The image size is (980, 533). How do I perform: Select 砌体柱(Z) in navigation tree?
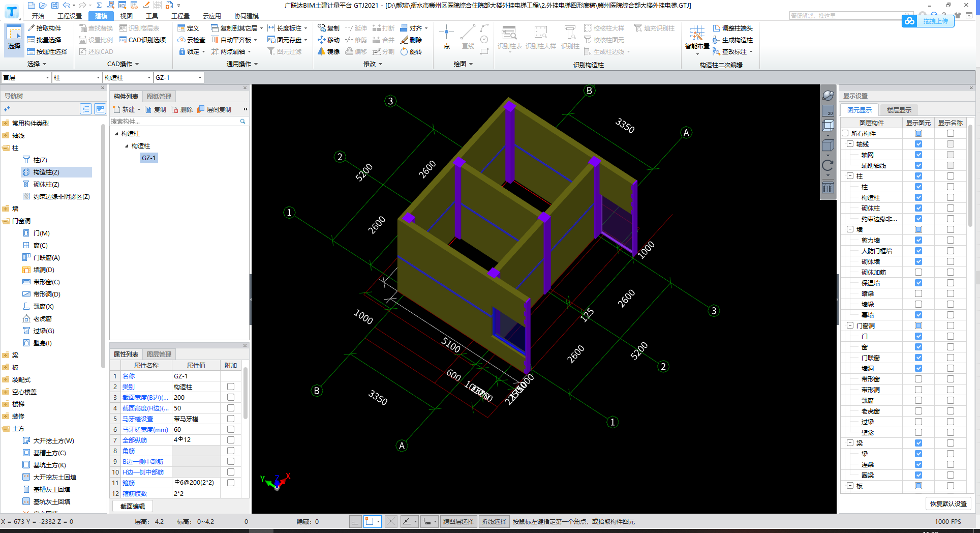(46, 184)
